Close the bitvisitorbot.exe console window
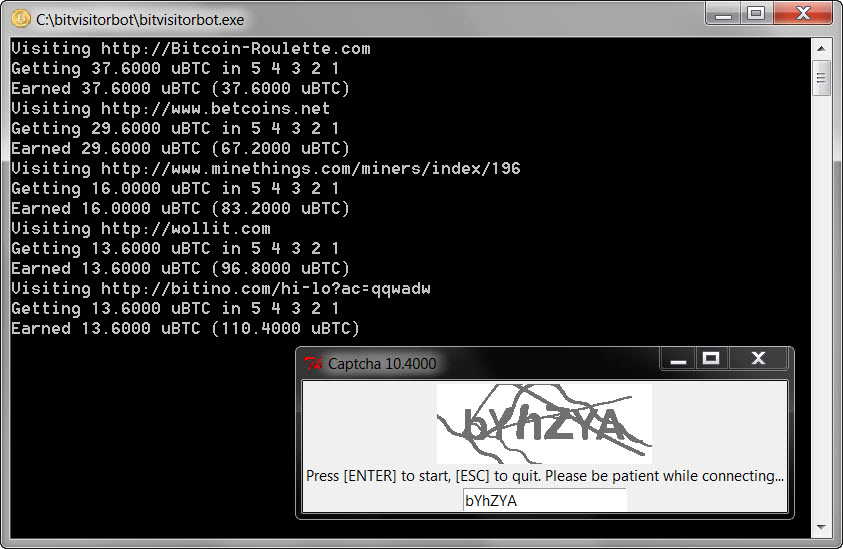 click(x=803, y=13)
